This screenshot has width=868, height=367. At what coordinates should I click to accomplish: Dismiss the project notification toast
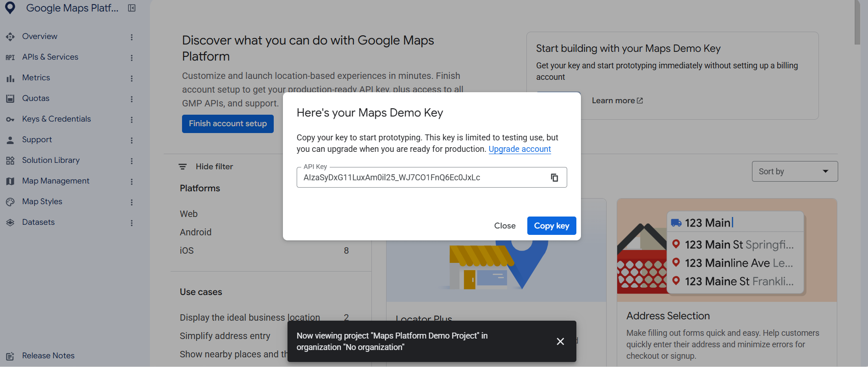tap(560, 341)
